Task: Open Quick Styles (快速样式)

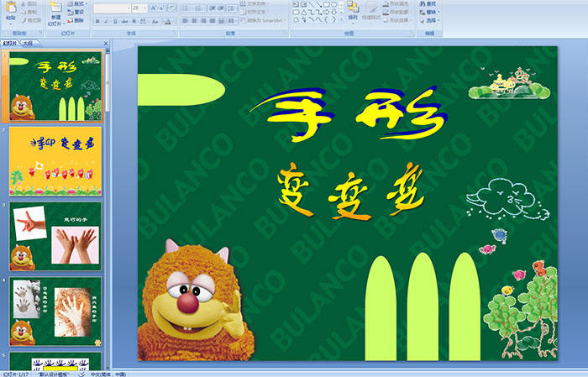Action: click(371, 11)
